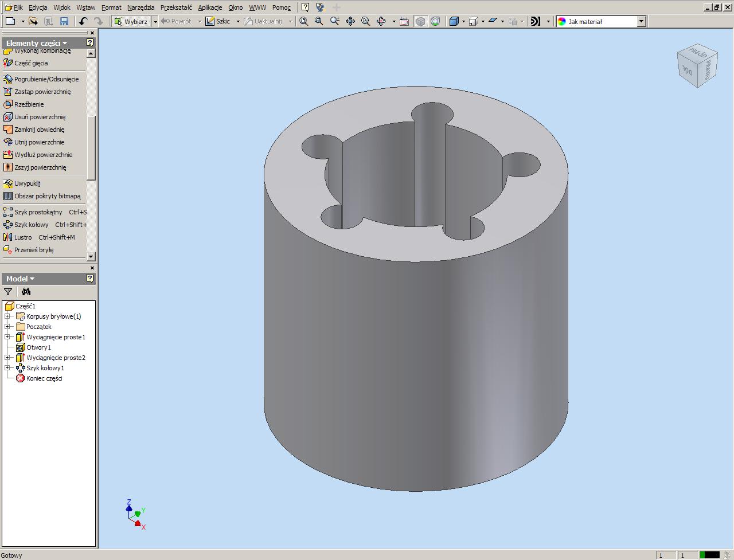Expand the Wyciągnięcie proste1 feature

(x=7, y=337)
